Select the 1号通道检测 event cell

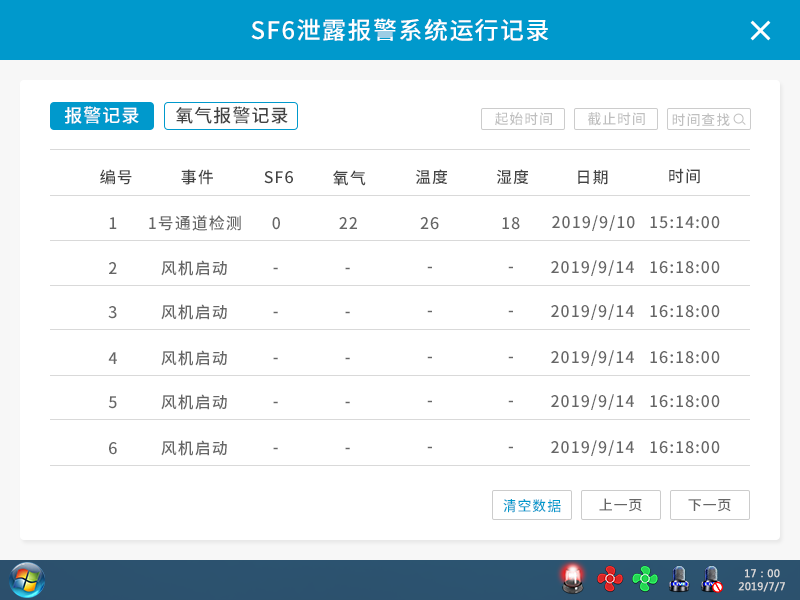coord(194,223)
